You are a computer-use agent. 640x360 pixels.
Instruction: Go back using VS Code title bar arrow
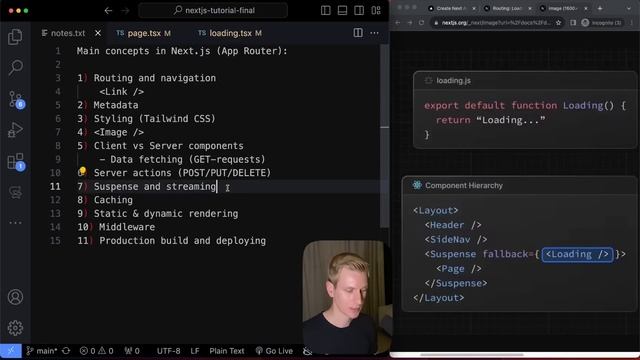(x=108, y=11)
